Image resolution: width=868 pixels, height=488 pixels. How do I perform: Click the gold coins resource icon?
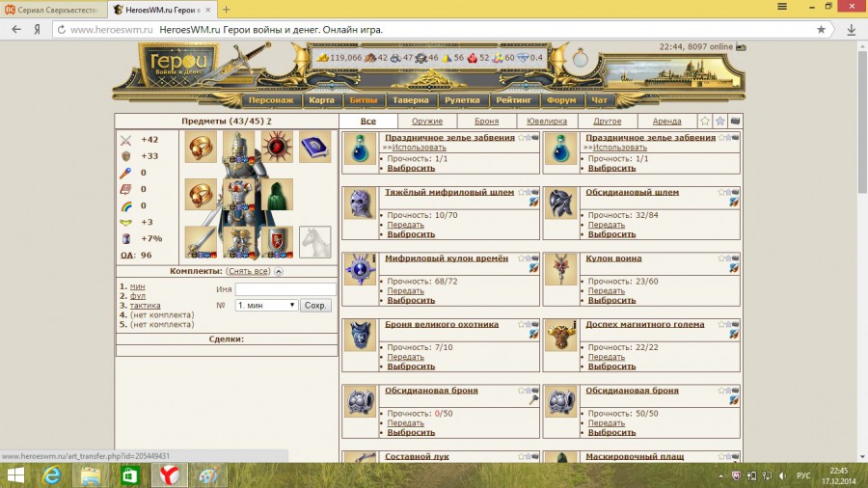coord(322,58)
